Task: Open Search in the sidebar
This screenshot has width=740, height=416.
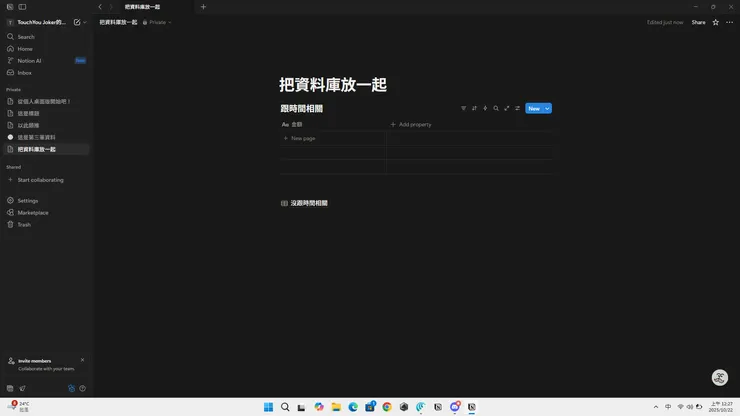Action: (46, 37)
